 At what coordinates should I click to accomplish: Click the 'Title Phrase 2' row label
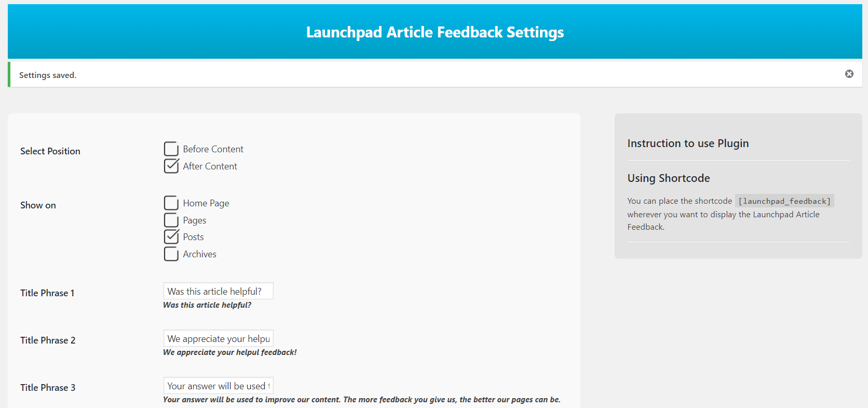[48, 340]
